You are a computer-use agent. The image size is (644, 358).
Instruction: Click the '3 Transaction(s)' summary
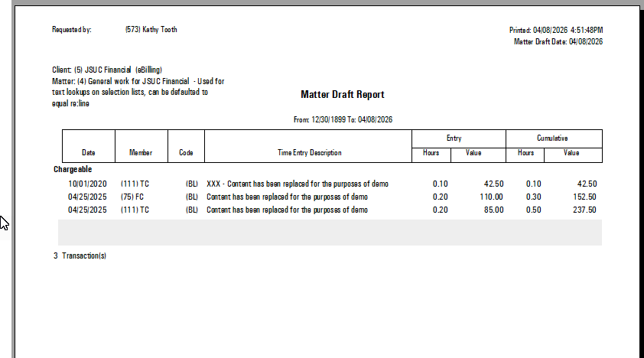(80, 255)
